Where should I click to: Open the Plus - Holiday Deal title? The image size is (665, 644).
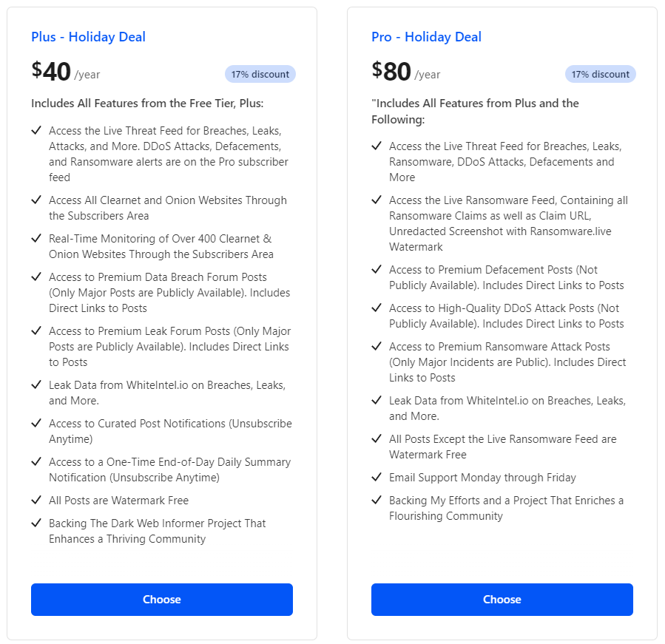tap(88, 37)
